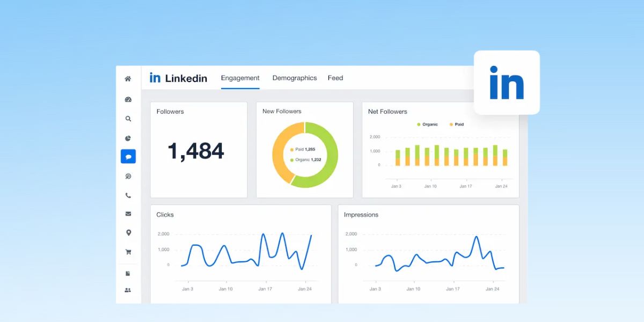Click Jan 10 label on Impressions chart
Viewport: 644px width, 322px height.
coord(413,289)
